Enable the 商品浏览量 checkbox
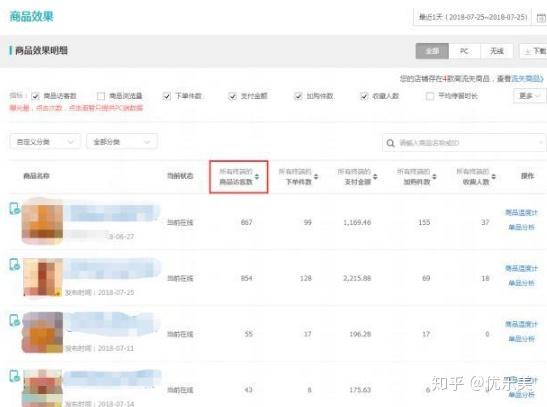The height and width of the screenshot is (407, 547). coord(101,96)
